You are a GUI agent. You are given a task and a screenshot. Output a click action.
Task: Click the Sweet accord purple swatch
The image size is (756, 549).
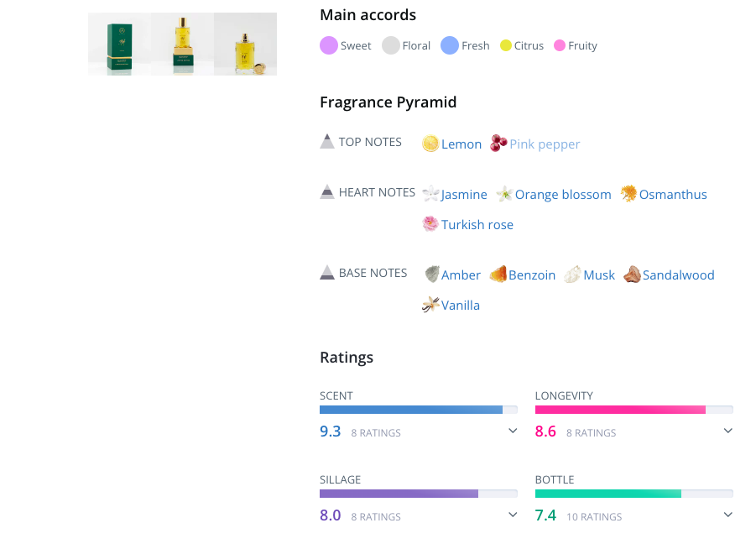tap(328, 45)
